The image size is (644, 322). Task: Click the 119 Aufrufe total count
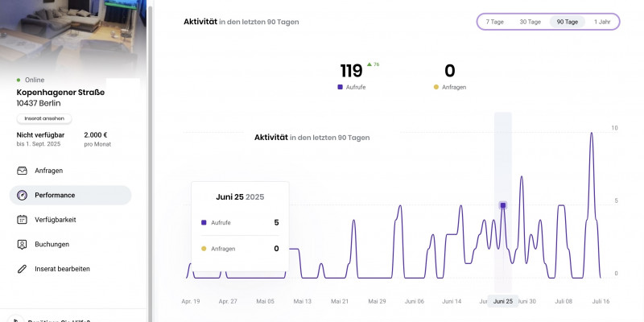[x=351, y=71]
